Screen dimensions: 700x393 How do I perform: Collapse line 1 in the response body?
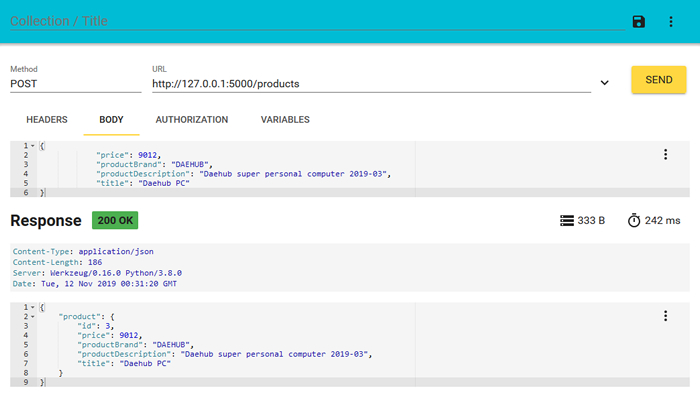pos(33,307)
